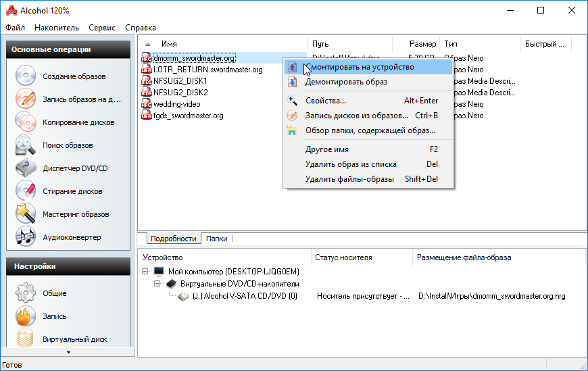Open the Общие settings gear icon
The image size is (588, 371).
click(26, 293)
